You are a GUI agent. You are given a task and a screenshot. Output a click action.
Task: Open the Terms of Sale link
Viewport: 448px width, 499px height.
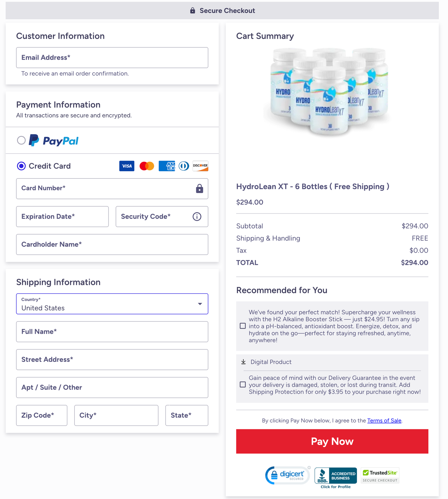(384, 420)
